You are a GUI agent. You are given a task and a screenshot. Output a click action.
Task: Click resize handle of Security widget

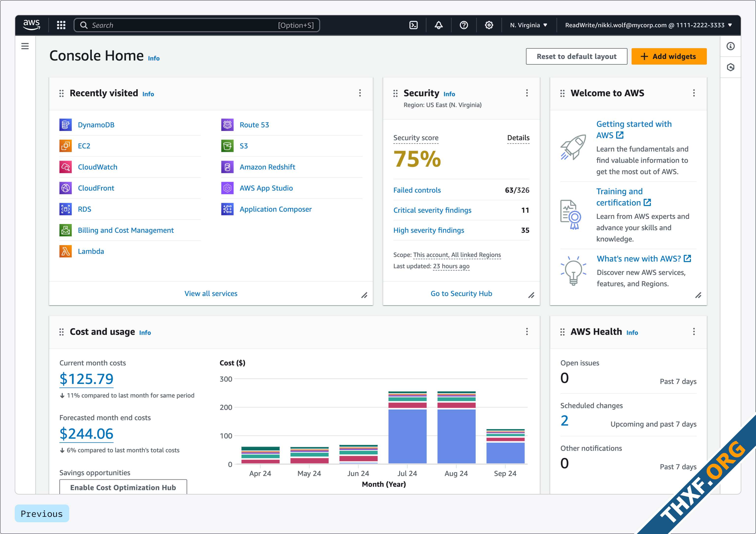(531, 295)
